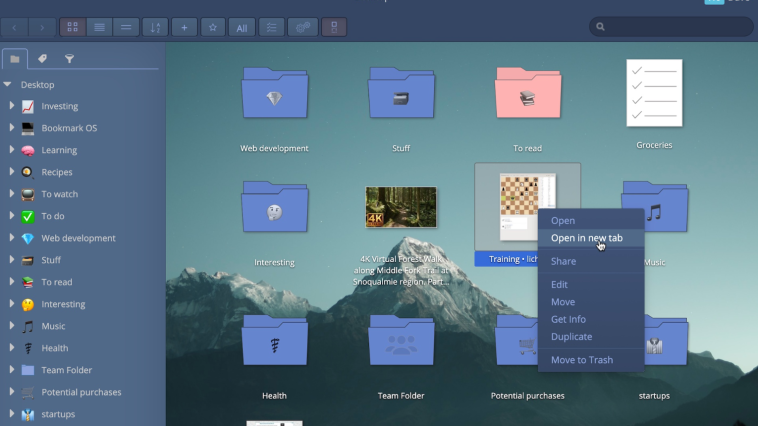Open the tags tab in sidebar
758x426 pixels.
coord(42,59)
